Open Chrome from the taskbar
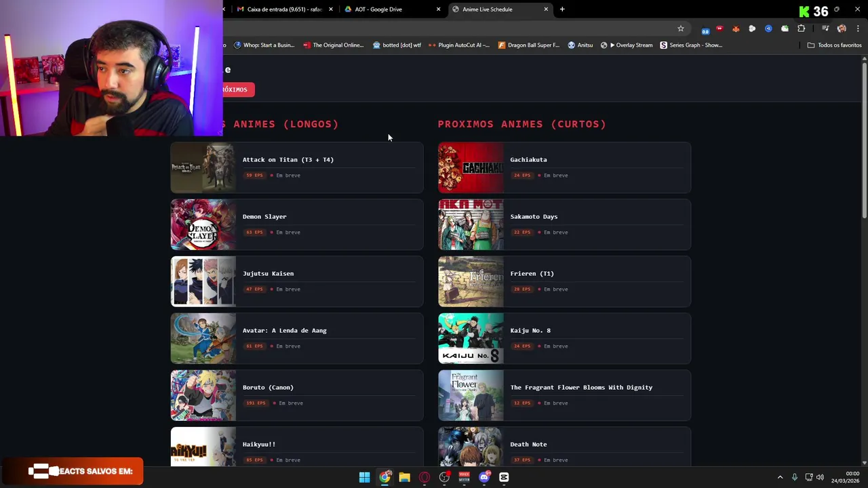The height and width of the screenshot is (488, 868). pyautogui.click(x=384, y=477)
